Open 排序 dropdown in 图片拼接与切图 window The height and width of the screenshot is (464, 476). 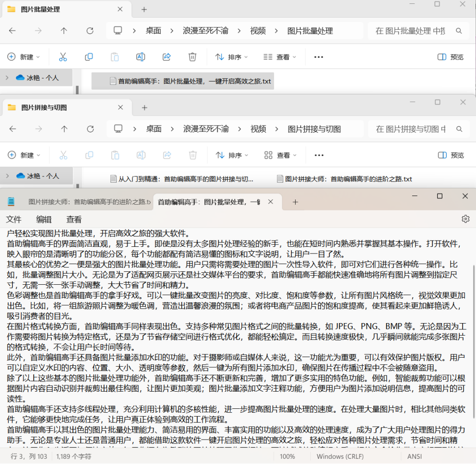click(x=232, y=155)
